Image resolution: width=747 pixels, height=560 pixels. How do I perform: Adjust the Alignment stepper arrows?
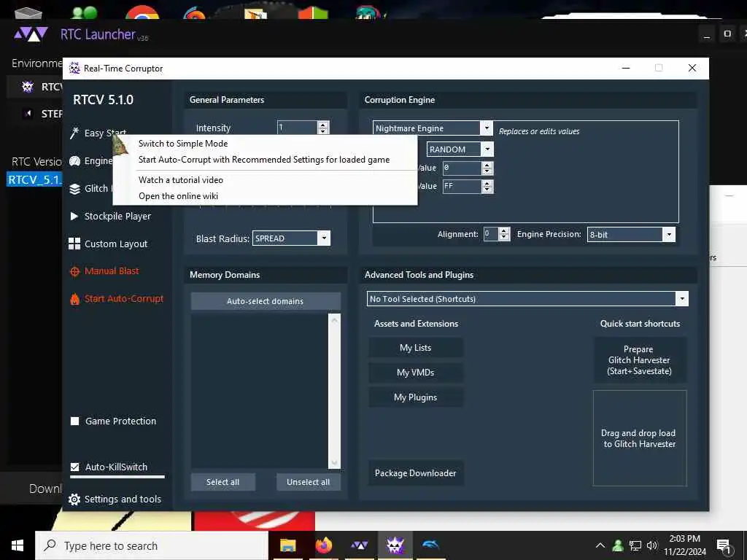[x=504, y=234]
